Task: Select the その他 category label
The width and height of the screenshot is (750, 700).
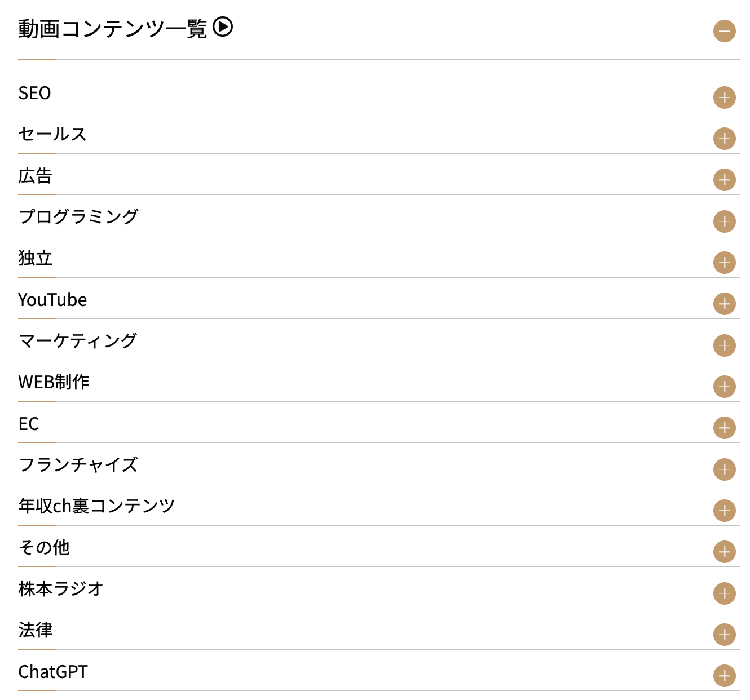Action: pos(44,547)
